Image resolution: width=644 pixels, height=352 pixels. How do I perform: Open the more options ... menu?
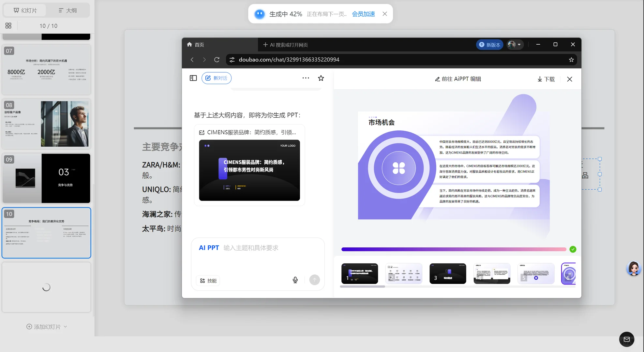click(x=306, y=78)
